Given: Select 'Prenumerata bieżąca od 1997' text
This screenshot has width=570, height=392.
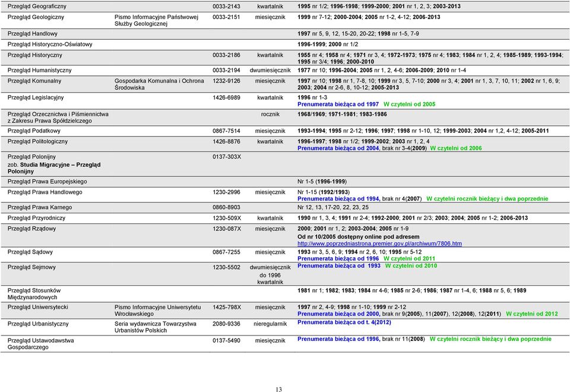Looking at the screenshot, I should point(338,105).
